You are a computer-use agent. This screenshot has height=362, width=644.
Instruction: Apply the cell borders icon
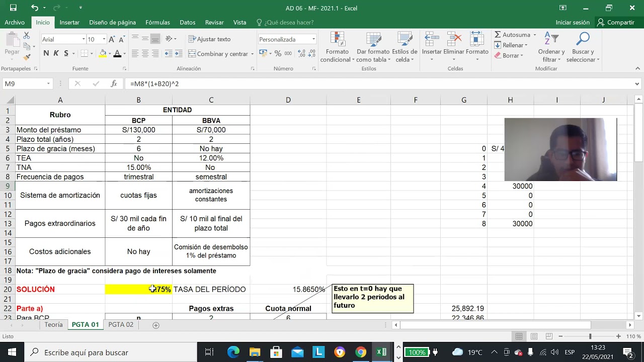[x=84, y=53]
